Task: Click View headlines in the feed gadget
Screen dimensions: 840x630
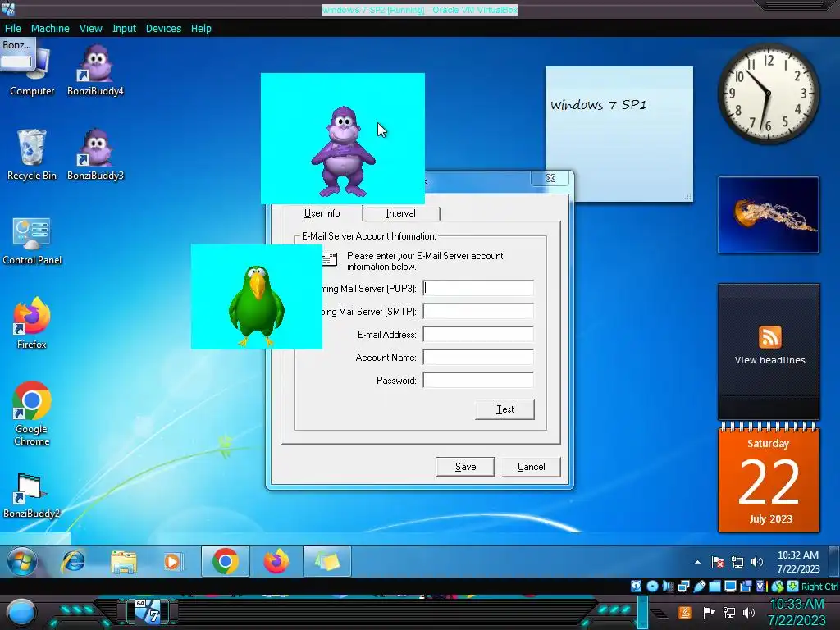Action: [x=769, y=360]
